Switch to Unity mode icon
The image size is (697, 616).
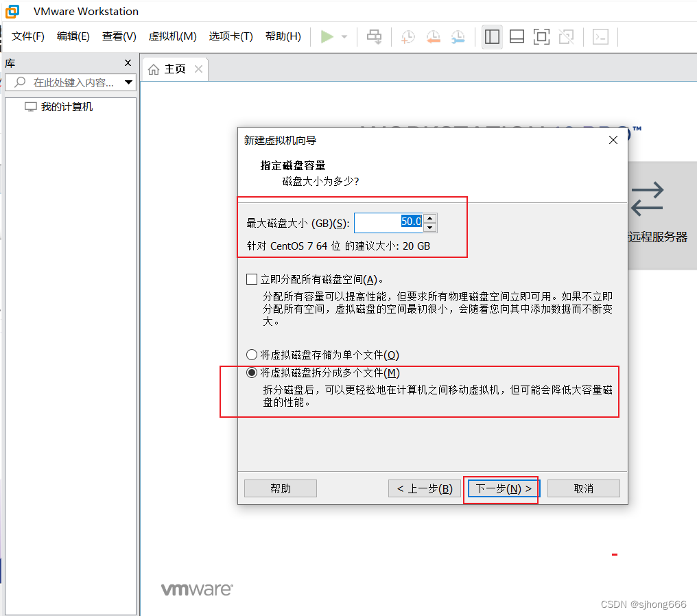(x=567, y=36)
